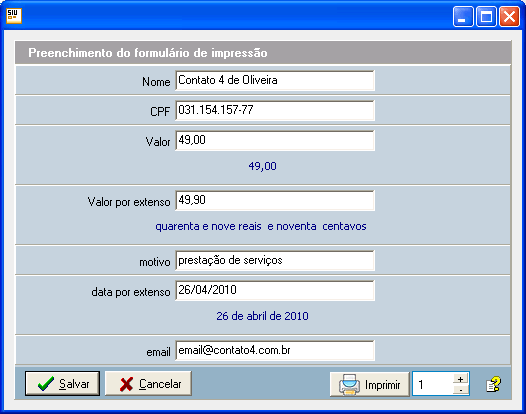This screenshot has height=414, width=526.
Task: Select the data por extenso date field
Action: click(275, 291)
